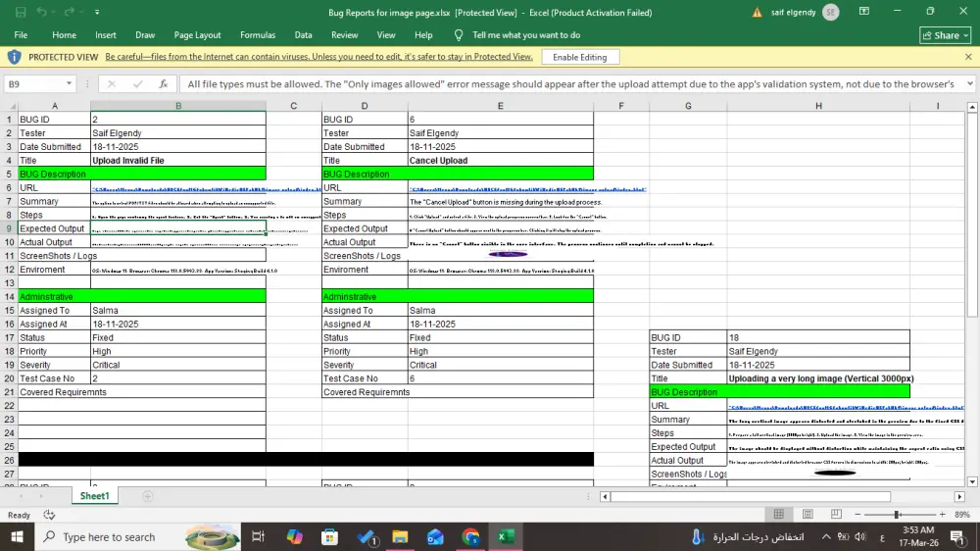Image resolution: width=980 pixels, height=551 pixels.
Task: Click the URL hyperlink for Bug ID 6
Action: 527,189
